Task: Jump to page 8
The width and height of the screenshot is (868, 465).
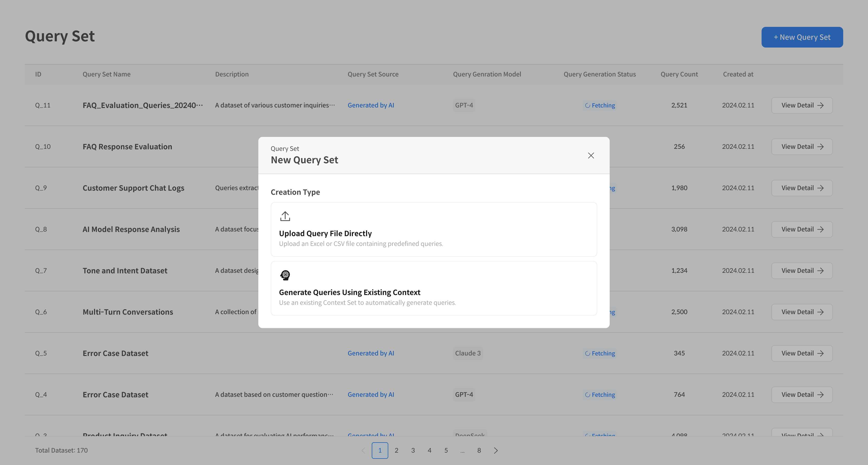Action: (479, 451)
